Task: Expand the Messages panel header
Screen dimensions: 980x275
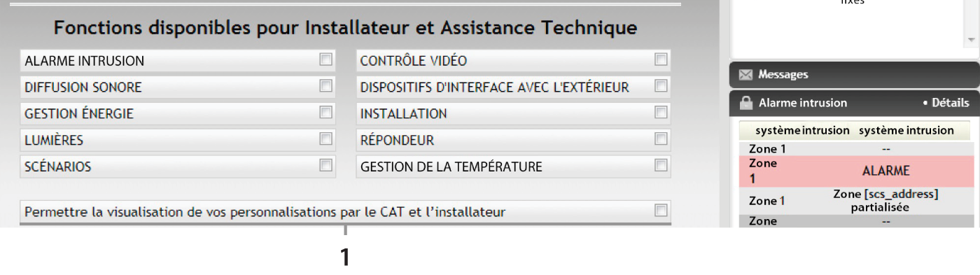Action: (x=854, y=74)
